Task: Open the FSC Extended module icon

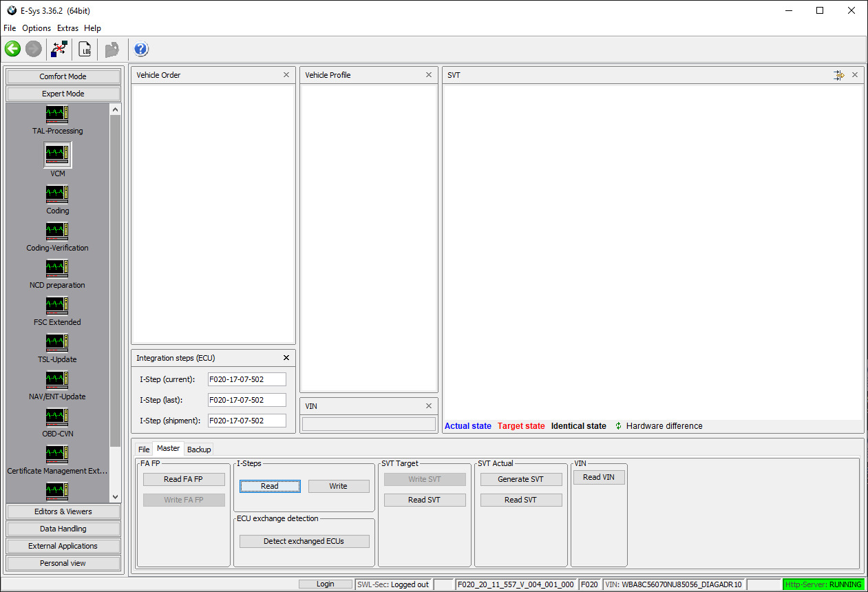Action: pos(57,306)
